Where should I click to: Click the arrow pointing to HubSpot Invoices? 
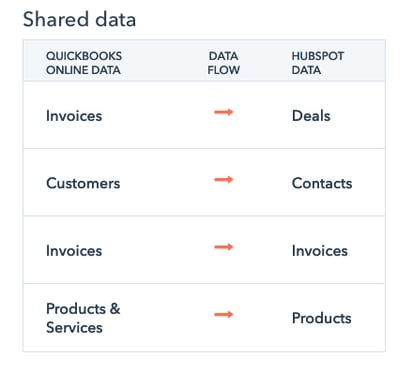[x=224, y=247]
